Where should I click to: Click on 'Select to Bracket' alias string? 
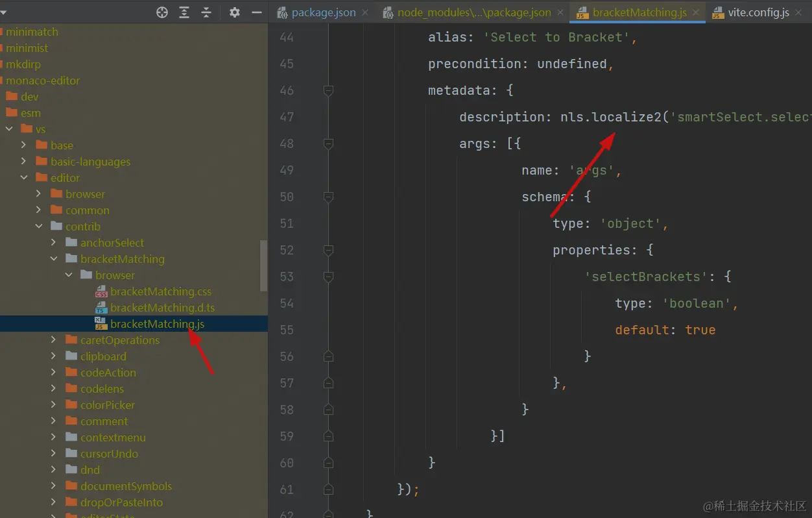point(556,37)
